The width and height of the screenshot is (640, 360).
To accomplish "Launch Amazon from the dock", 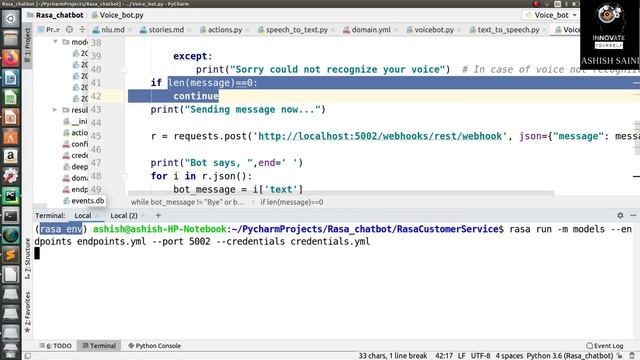I will 11,156.
